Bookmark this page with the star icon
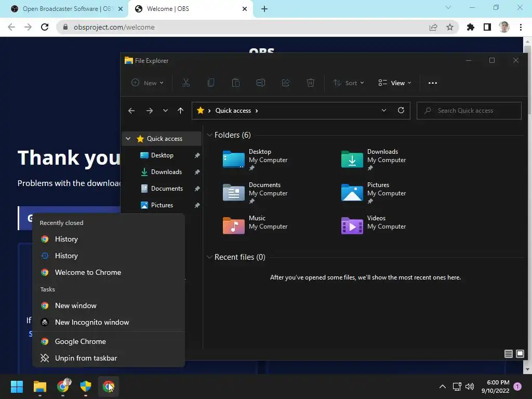 [450, 27]
